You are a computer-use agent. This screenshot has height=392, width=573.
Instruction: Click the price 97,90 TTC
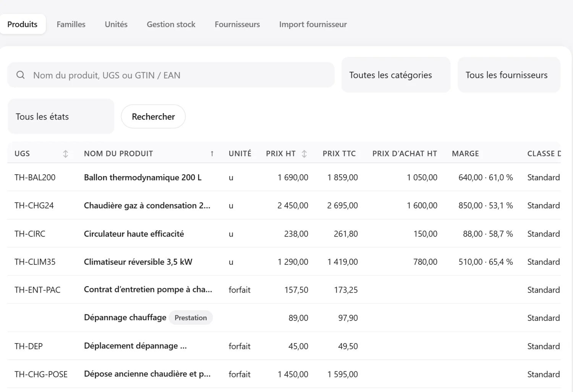coord(348,318)
